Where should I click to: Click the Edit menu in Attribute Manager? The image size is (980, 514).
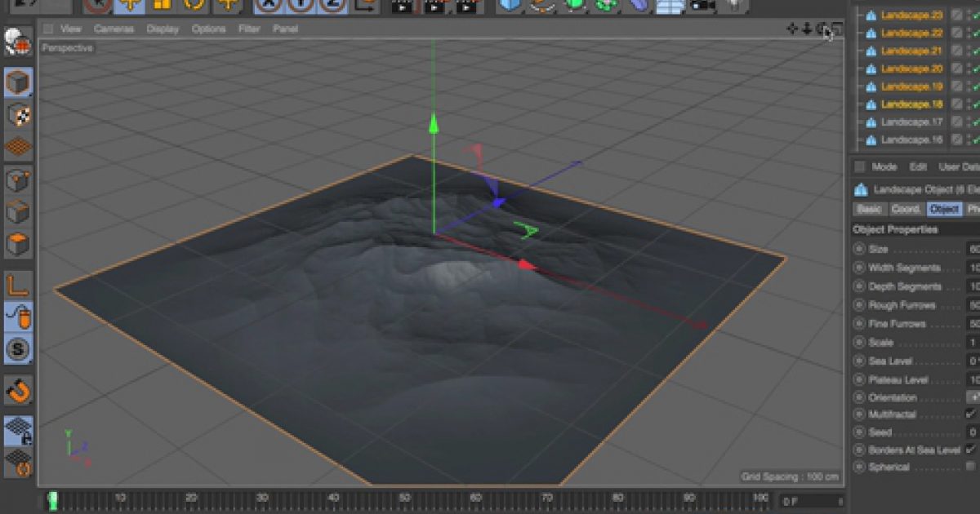coord(920,166)
